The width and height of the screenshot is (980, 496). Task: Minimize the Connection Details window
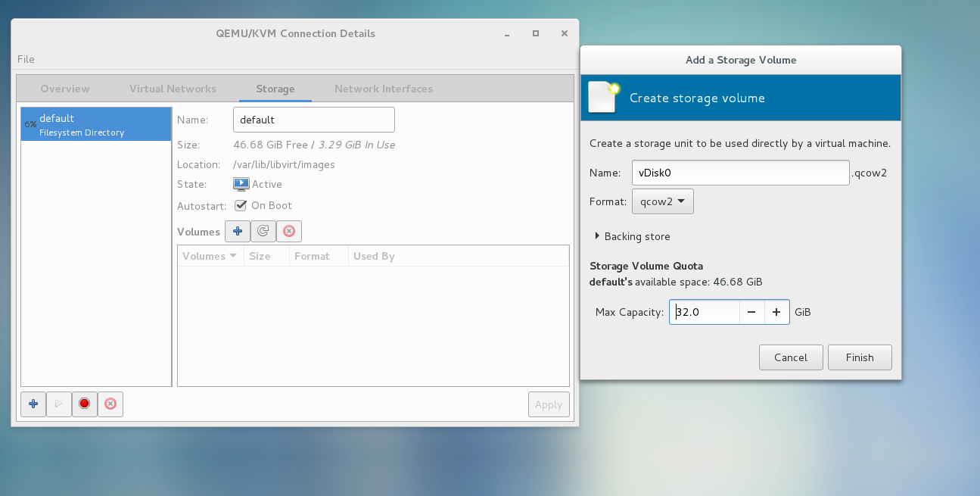pos(506,33)
